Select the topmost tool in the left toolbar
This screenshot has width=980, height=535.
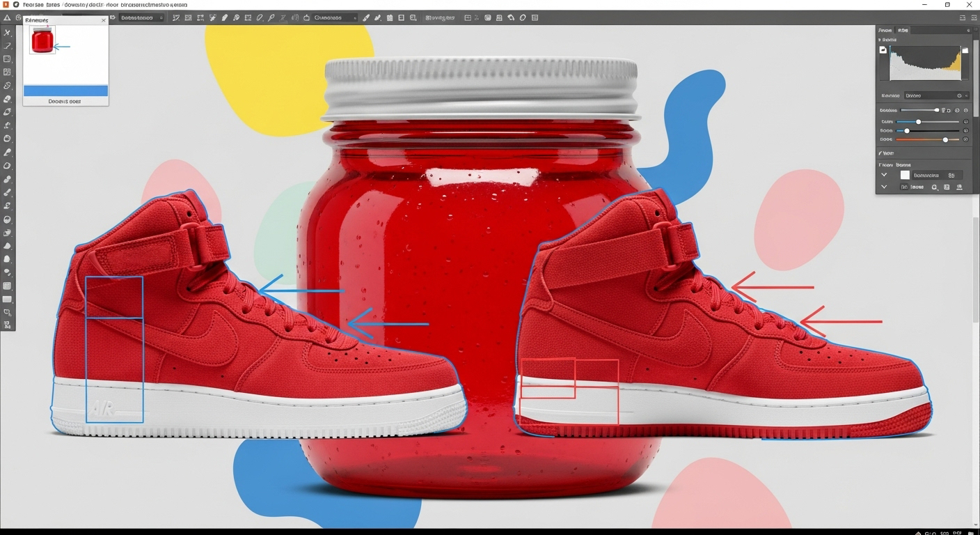(x=8, y=33)
